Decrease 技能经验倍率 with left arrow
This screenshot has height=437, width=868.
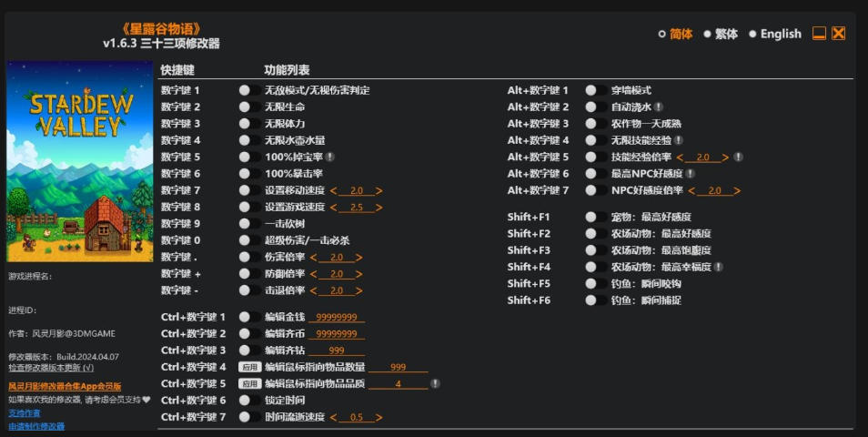tap(680, 158)
